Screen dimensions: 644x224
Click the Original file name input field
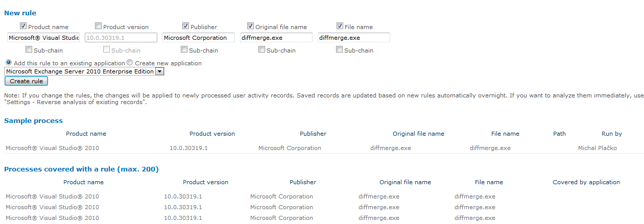[x=276, y=37]
